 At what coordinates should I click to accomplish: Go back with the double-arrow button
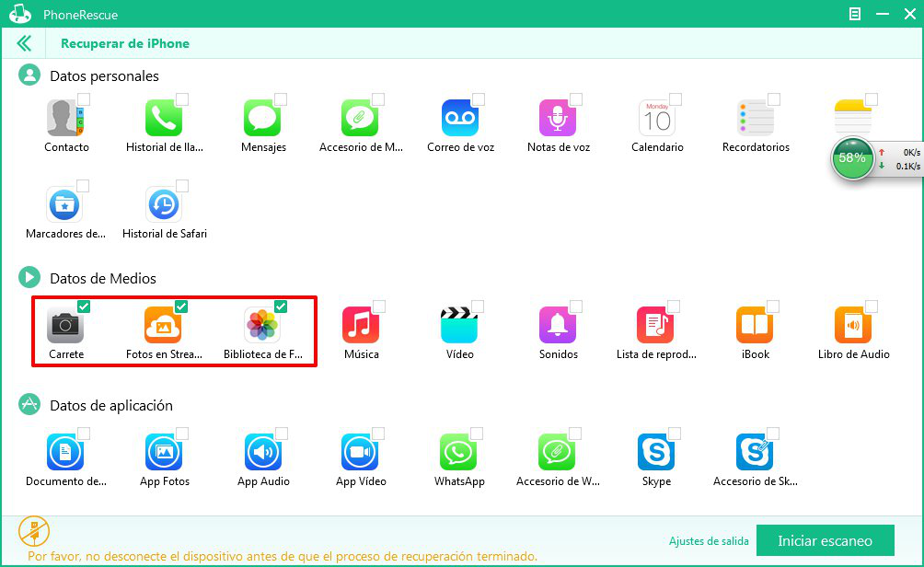point(24,43)
